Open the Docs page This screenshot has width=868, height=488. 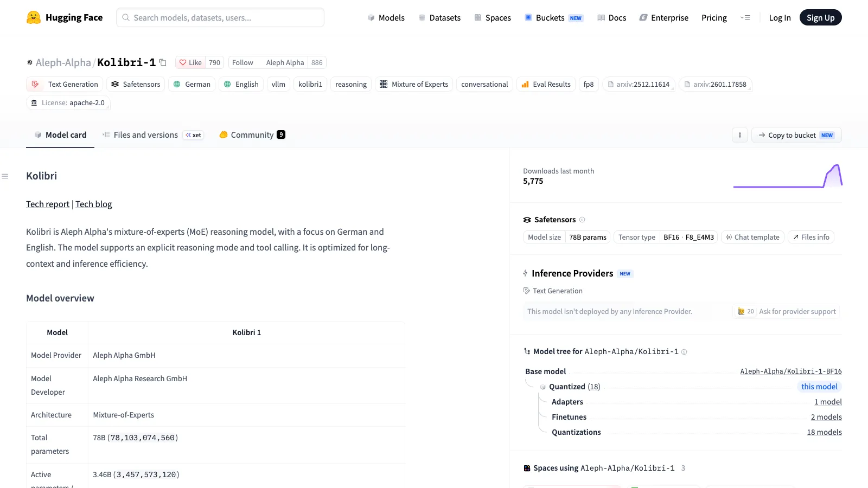[612, 17]
